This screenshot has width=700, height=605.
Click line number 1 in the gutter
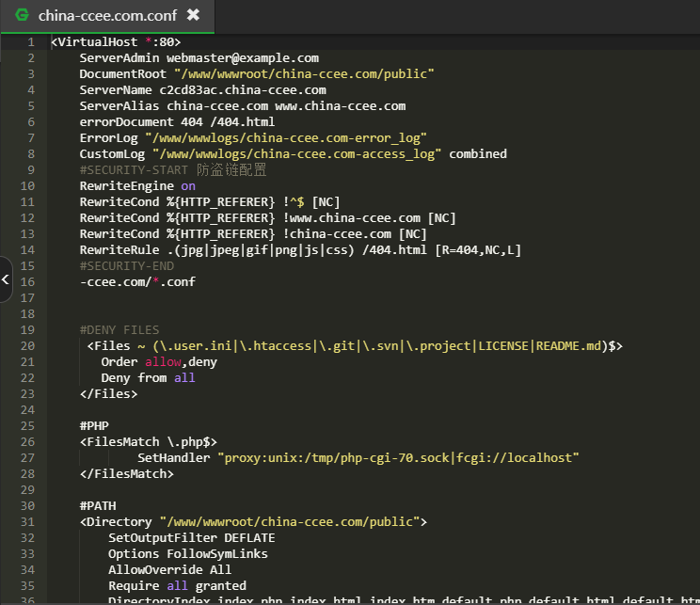click(x=31, y=42)
